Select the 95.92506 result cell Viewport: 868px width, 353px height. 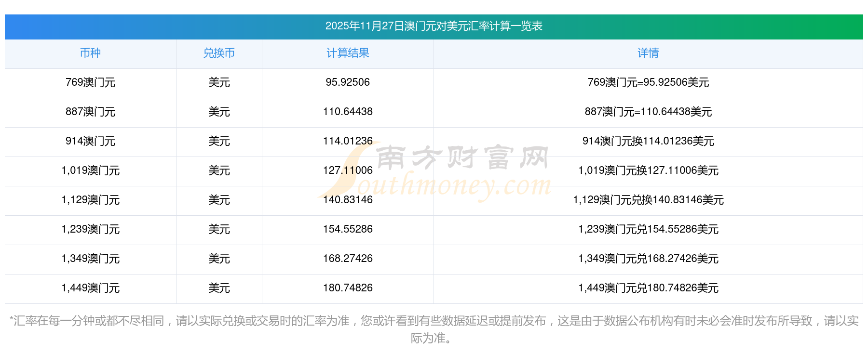point(348,82)
